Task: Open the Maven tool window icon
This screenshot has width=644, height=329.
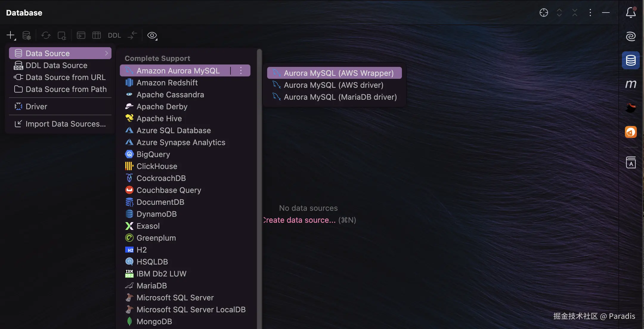Action: coord(631,84)
